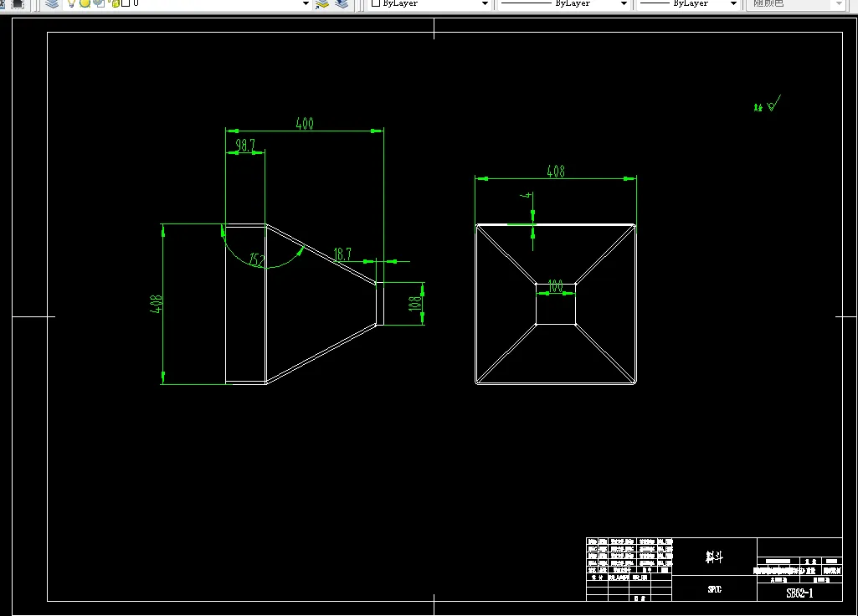Toggle the layer on/off light bulb
Image resolution: width=858 pixels, height=616 pixels.
coord(71,4)
